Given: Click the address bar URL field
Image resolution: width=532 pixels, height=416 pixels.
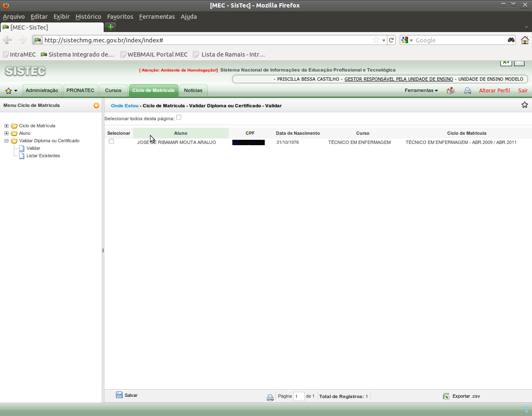Looking at the screenshot, I should click(207, 40).
